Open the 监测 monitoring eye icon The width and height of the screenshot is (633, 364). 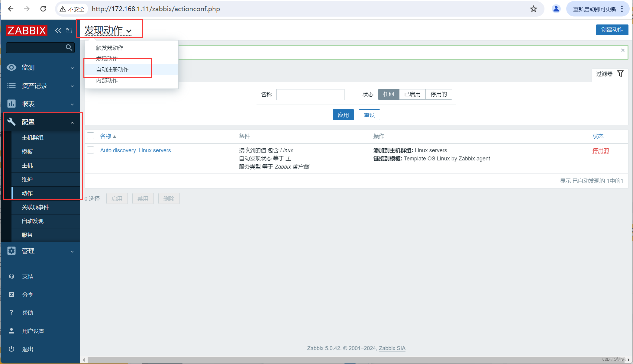(x=11, y=67)
